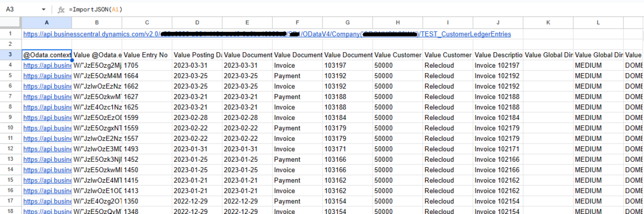Select row 10 header
Viewport: 644px width, 214px height.
(x=11, y=128)
